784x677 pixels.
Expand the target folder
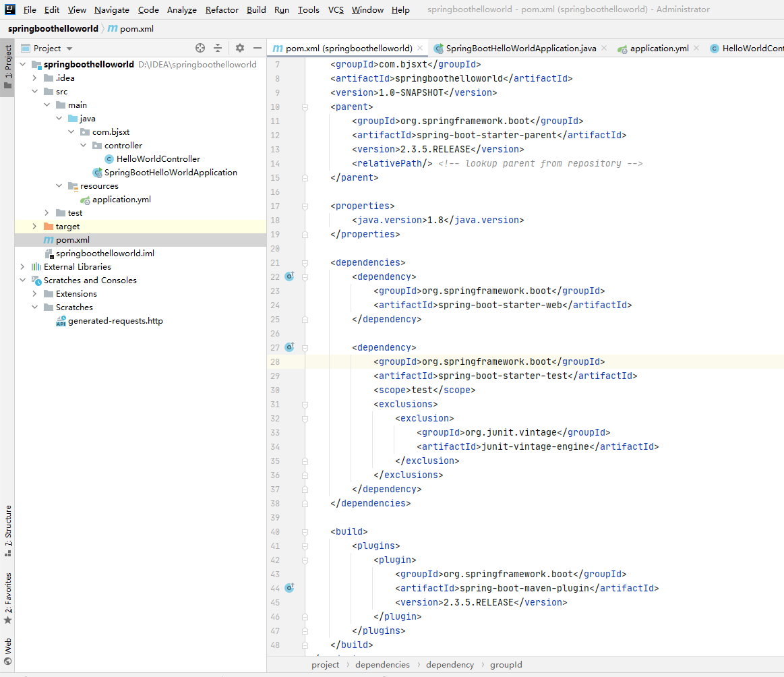click(x=34, y=227)
